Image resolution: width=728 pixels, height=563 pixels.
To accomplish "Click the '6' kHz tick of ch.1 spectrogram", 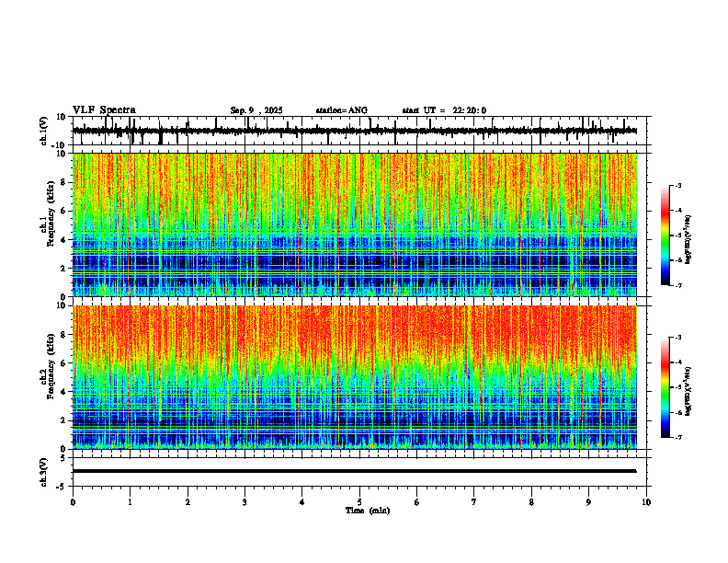I will (x=64, y=212).
